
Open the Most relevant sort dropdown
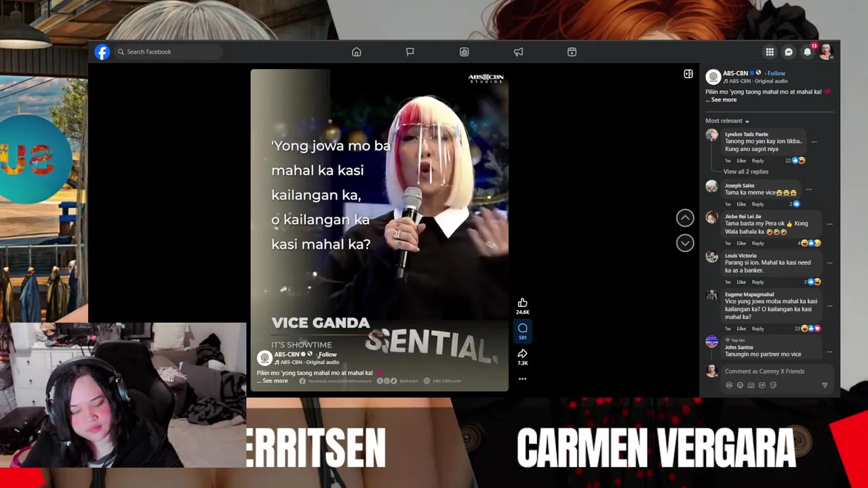727,121
